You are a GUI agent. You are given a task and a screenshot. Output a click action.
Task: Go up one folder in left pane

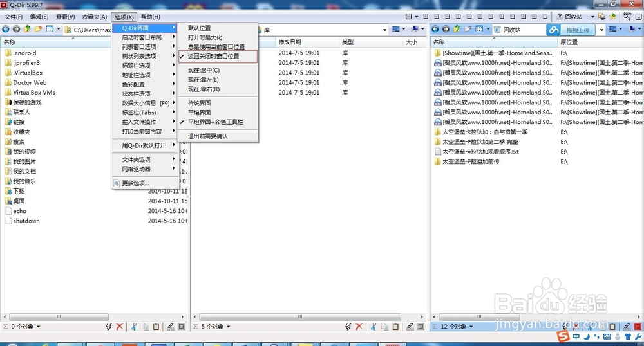[27, 29]
